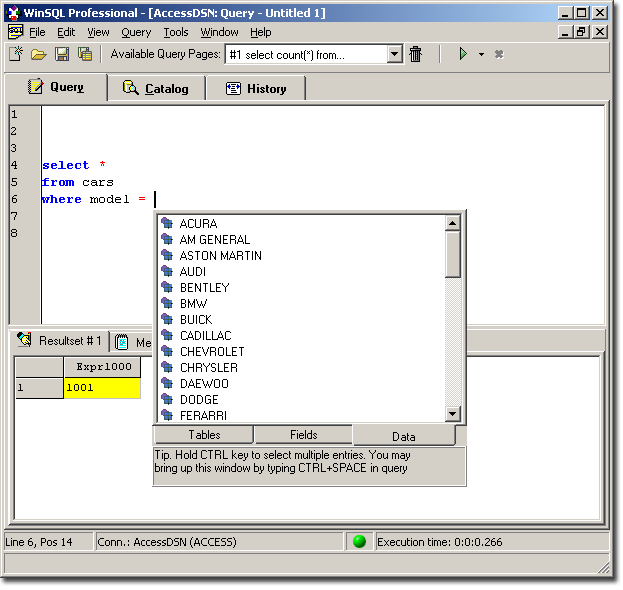Click the New query page icon
The width and height of the screenshot is (623, 590).
(16, 54)
